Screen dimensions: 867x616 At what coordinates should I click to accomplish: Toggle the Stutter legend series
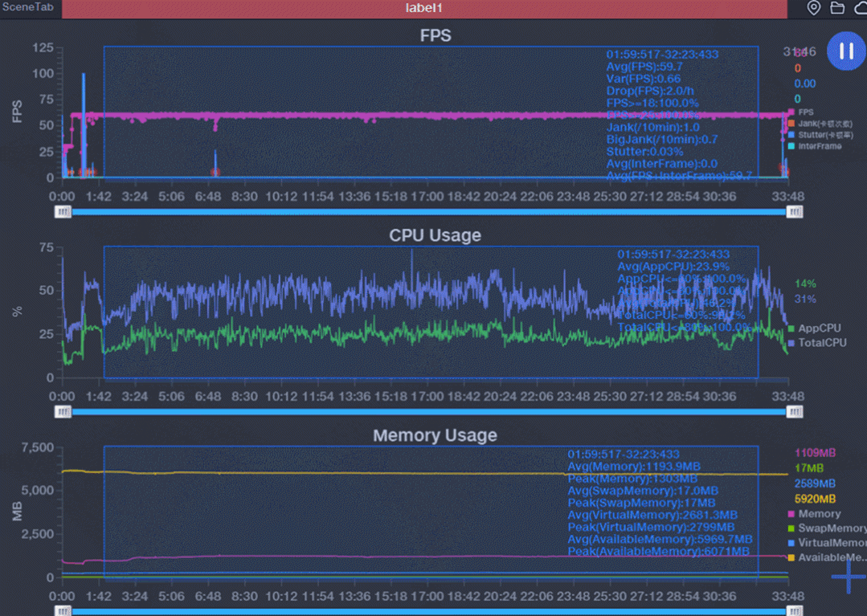pos(820,135)
